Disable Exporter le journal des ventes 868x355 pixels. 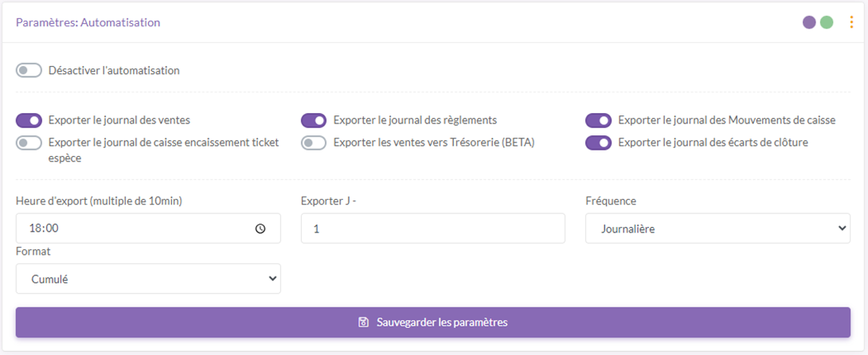click(29, 120)
